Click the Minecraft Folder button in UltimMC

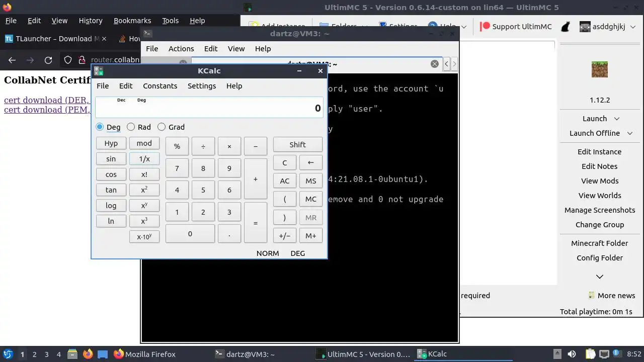600,243
